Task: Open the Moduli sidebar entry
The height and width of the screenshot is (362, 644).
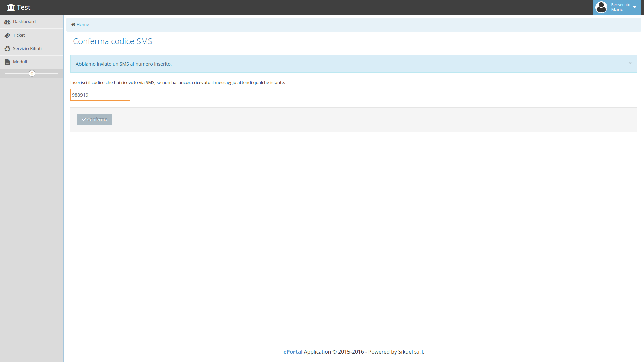Action: pyautogui.click(x=20, y=62)
